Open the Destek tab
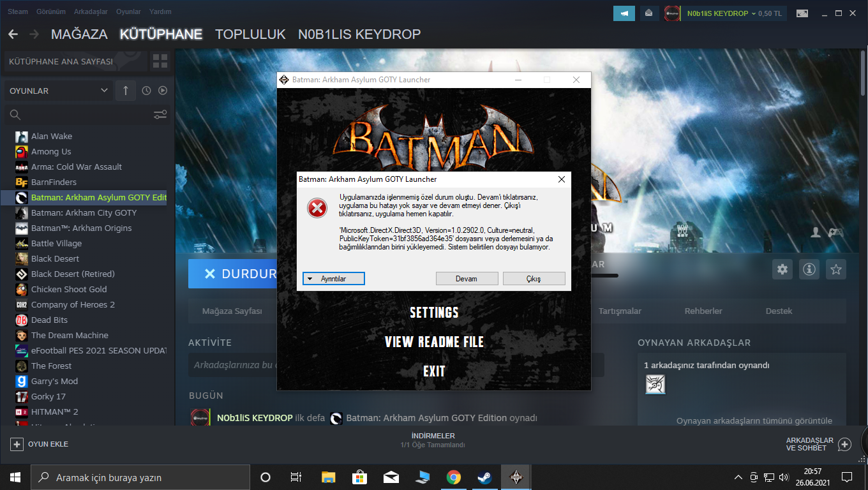The height and width of the screenshot is (490, 868). tap(779, 311)
